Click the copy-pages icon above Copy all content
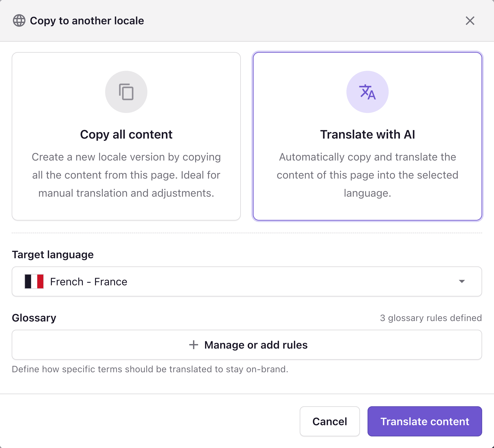The width and height of the screenshot is (494, 448). [x=126, y=92]
